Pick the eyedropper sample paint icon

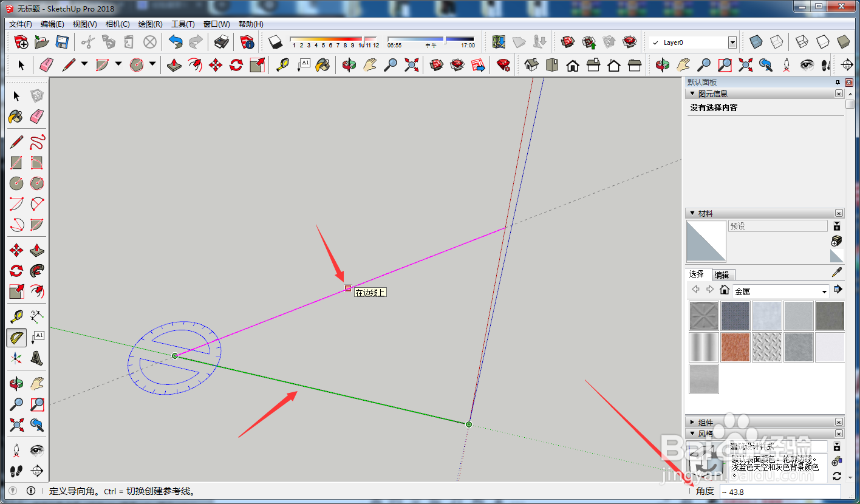pos(836,273)
